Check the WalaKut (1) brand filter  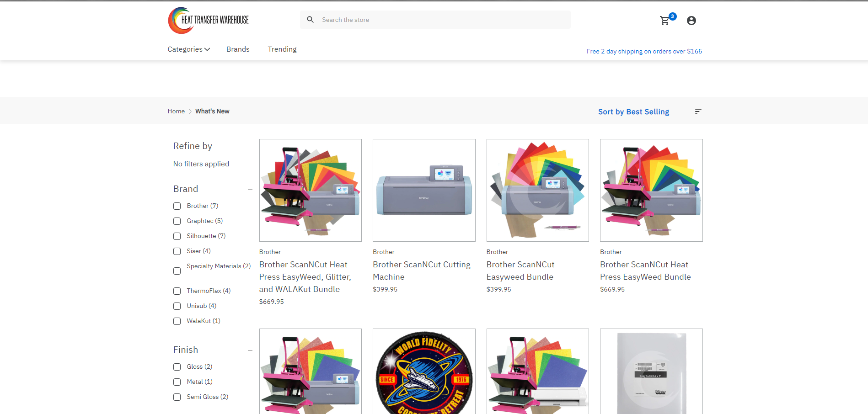pos(177,321)
